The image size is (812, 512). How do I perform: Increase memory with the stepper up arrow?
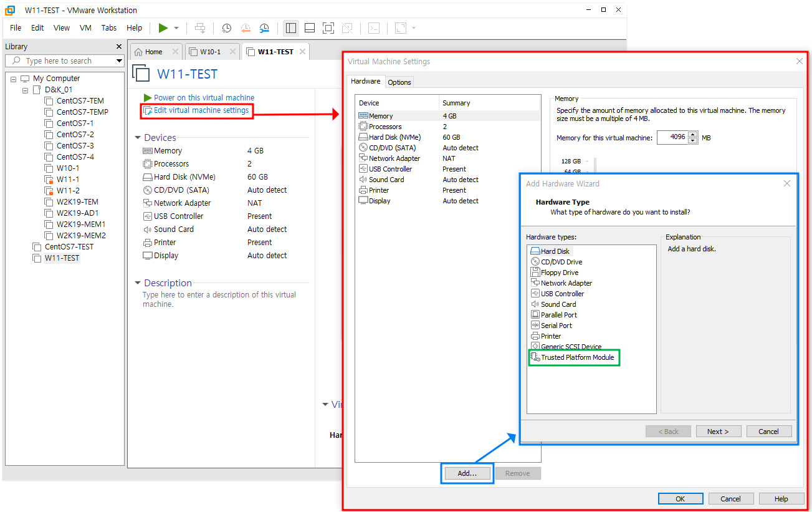692,135
